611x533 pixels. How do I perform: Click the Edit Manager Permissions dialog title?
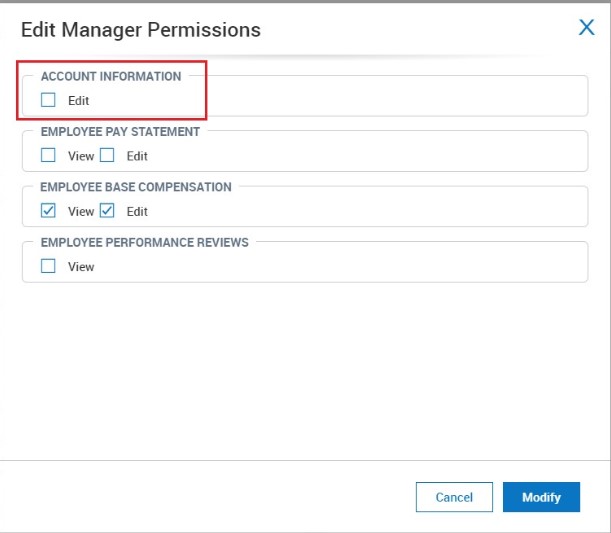click(141, 30)
